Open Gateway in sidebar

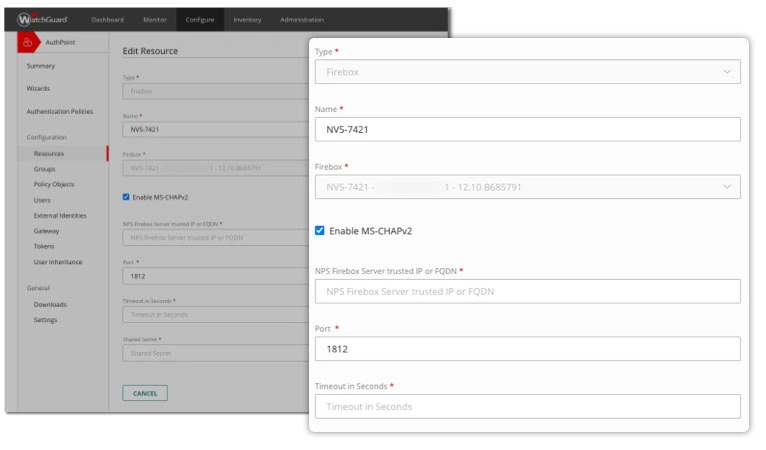(x=46, y=231)
